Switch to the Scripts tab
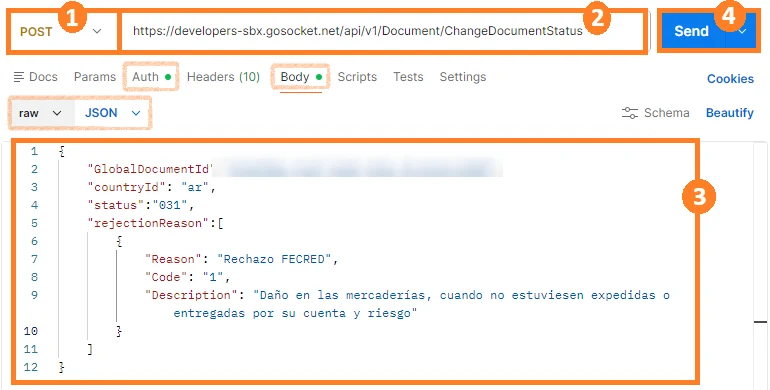The width and height of the screenshot is (770, 390). click(357, 77)
